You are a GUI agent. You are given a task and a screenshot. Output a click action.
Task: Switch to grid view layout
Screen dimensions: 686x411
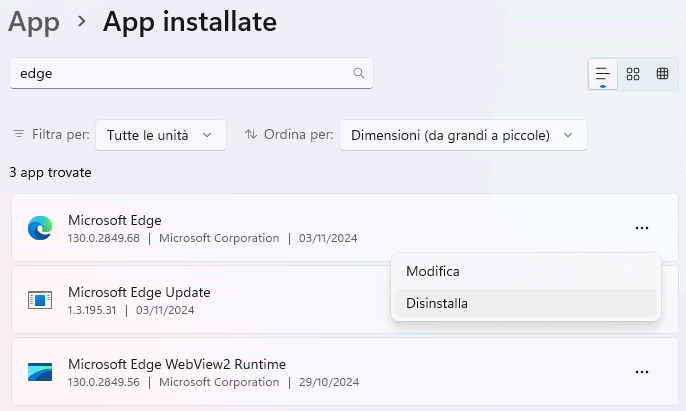coord(633,74)
